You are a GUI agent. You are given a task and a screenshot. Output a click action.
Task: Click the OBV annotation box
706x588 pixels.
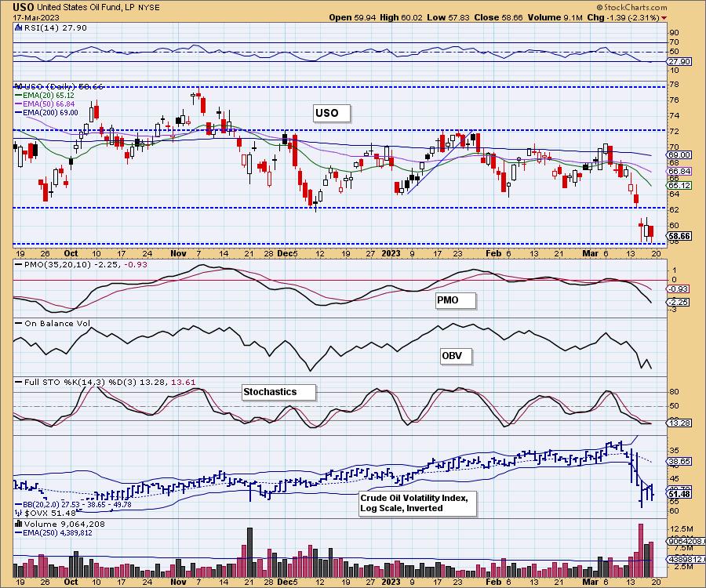pyautogui.click(x=456, y=356)
